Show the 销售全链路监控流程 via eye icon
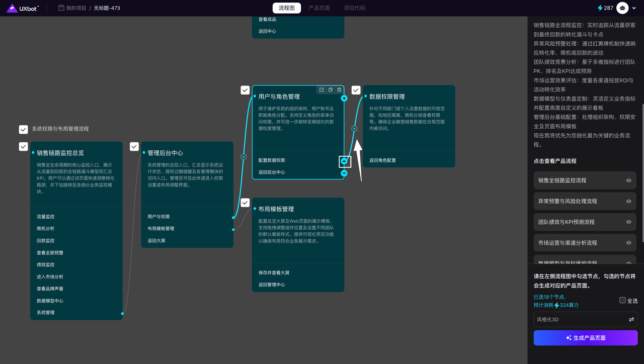644x364 pixels. coord(628,180)
